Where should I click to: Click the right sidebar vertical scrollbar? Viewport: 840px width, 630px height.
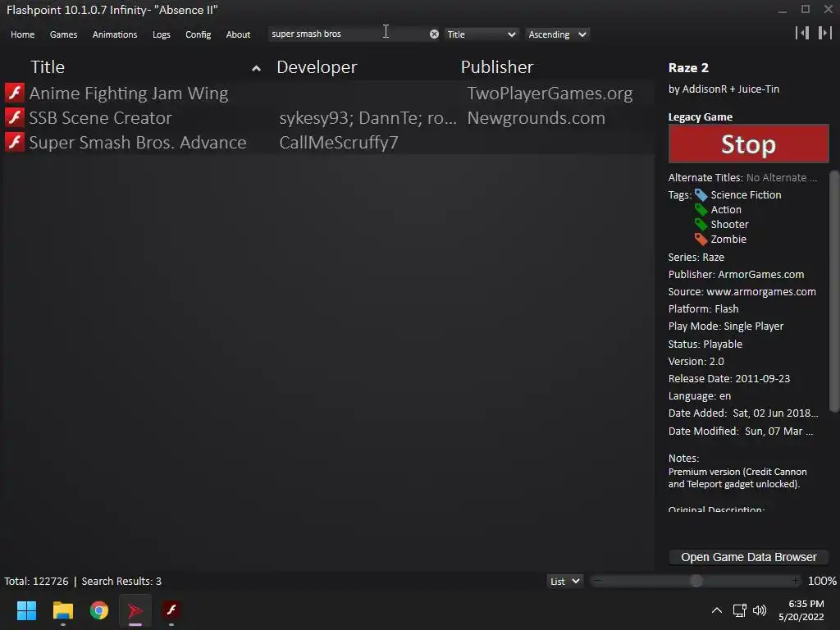point(833,291)
